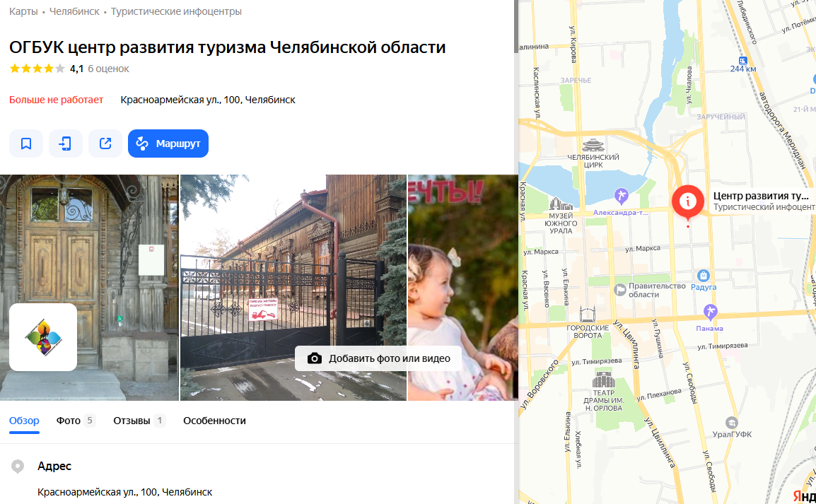816x504 pixels.
Task: Save place with the bookmark icon
Action: (26, 143)
